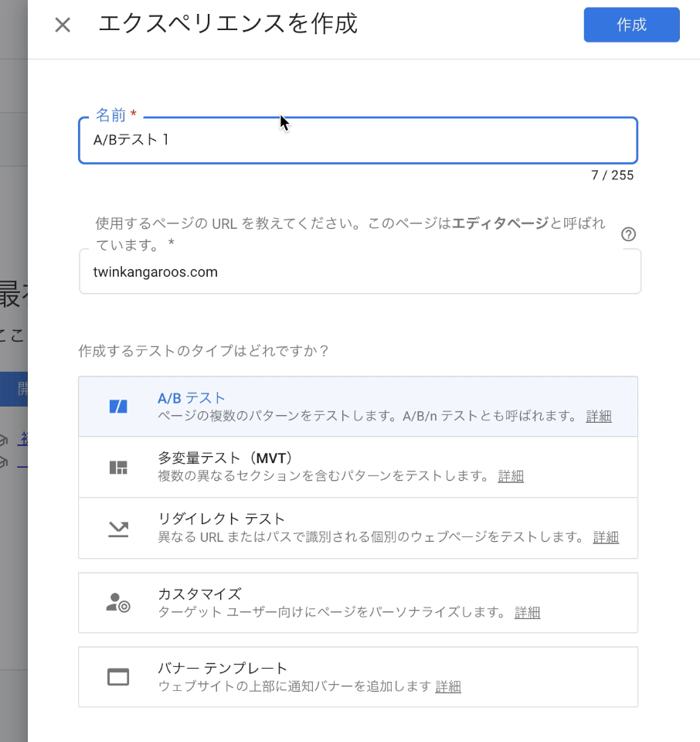Viewport: 700px width, 742px height.
Task: Click the redirect arrow icon
Action: (x=118, y=529)
